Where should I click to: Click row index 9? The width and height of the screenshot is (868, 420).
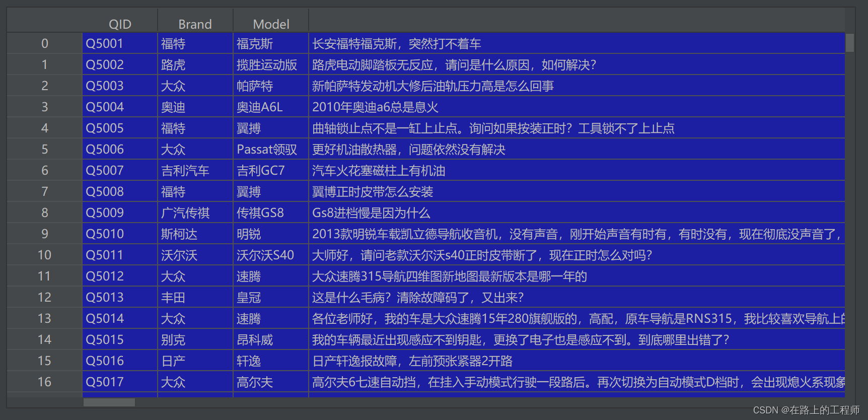[45, 234]
